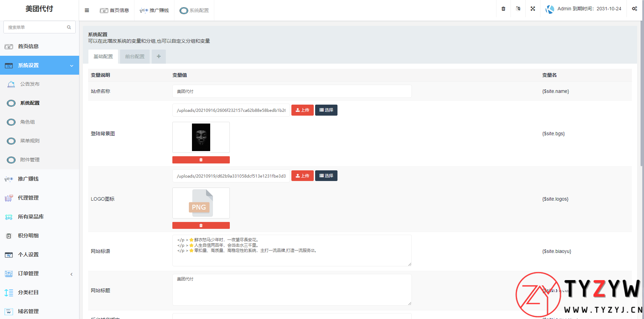Click the 站点名称 input field
644x319 pixels.
[292, 91]
